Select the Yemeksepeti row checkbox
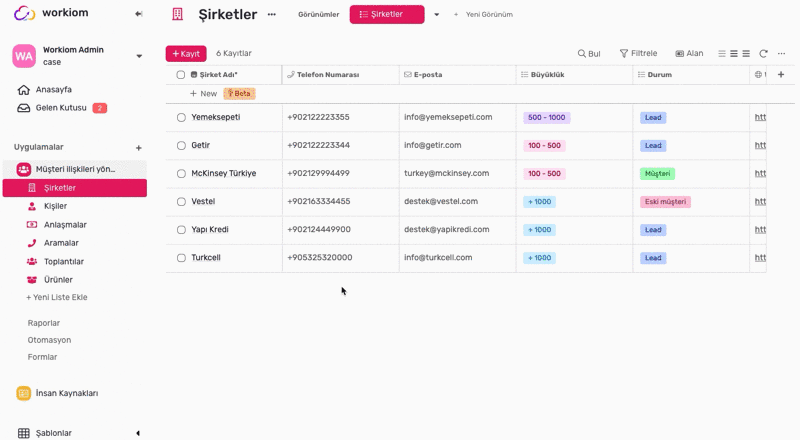 pos(181,117)
